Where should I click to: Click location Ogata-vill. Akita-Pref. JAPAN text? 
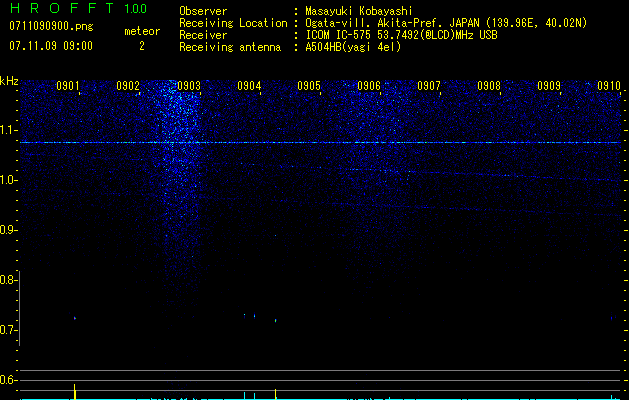(x=393, y=23)
